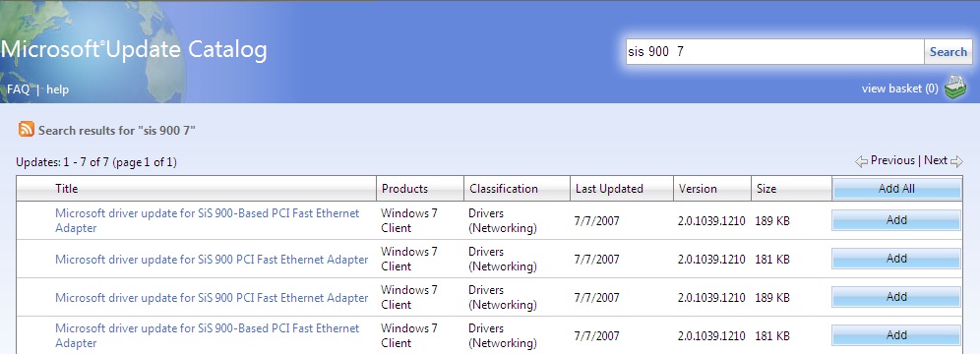Open second row SiS 900 PCI Fast Ethernet link
The width and height of the screenshot is (980, 354).
pos(212,259)
